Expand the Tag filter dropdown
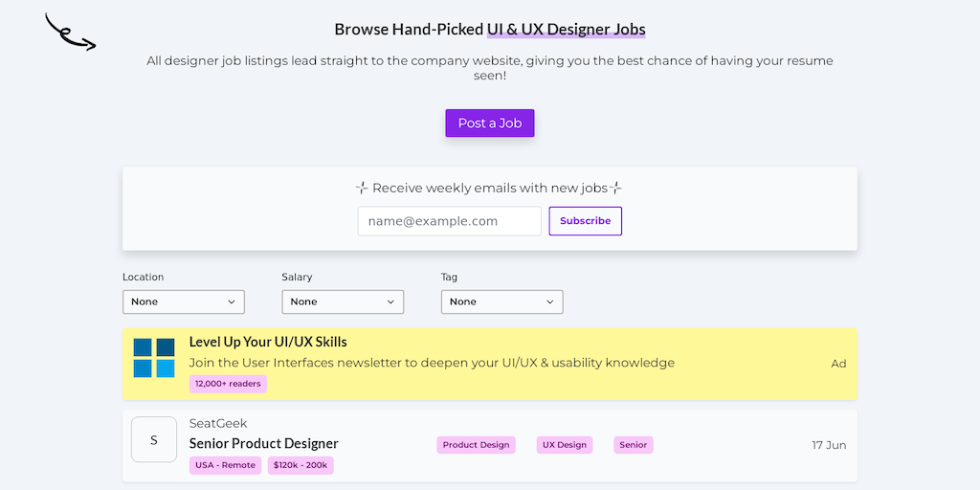980x490 pixels. tap(501, 301)
